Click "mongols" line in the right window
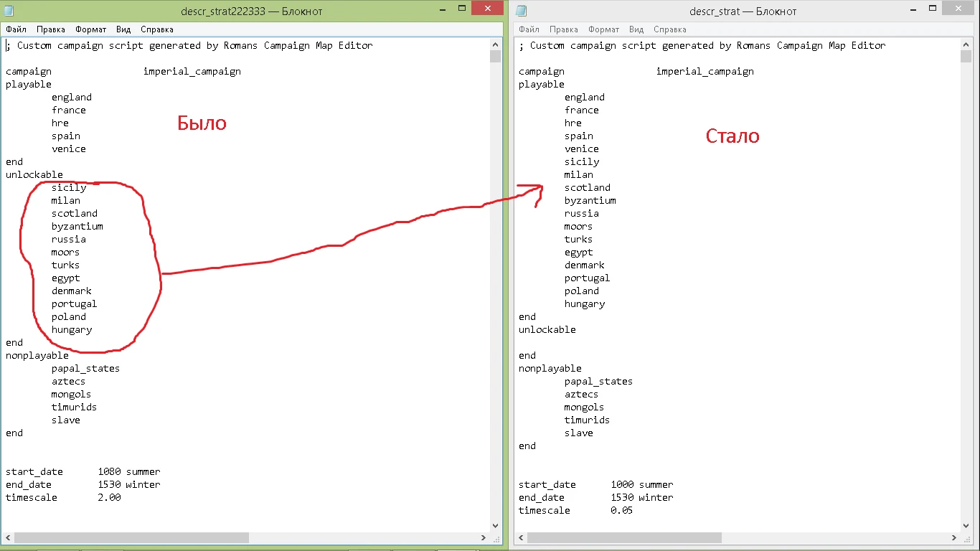The height and width of the screenshot is (551, 980). tap(585, 407)
